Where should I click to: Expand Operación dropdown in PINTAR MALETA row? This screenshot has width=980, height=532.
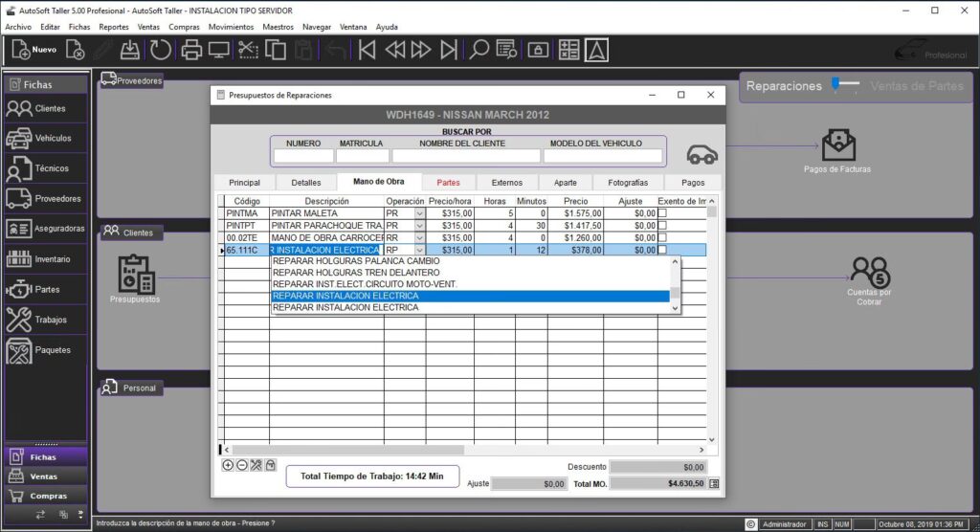click(x=419, y=213)
